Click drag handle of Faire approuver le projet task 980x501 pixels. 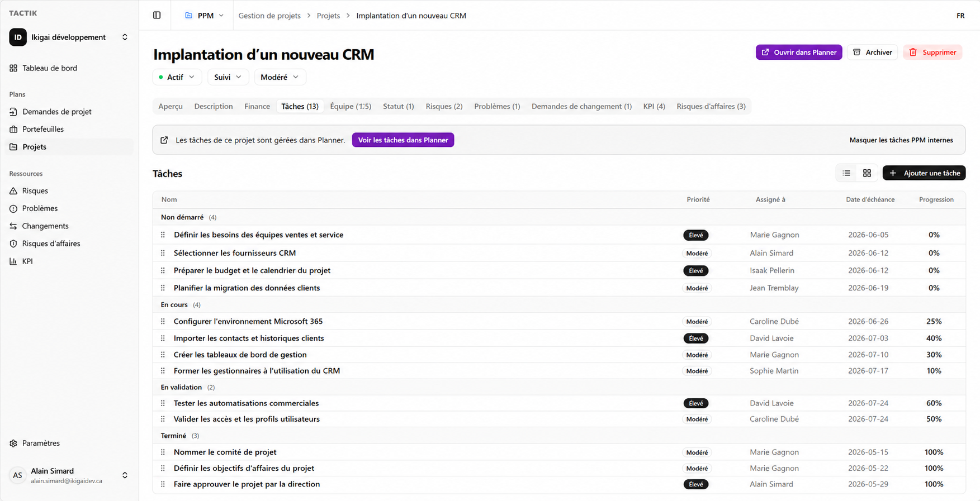coord(163,484)
